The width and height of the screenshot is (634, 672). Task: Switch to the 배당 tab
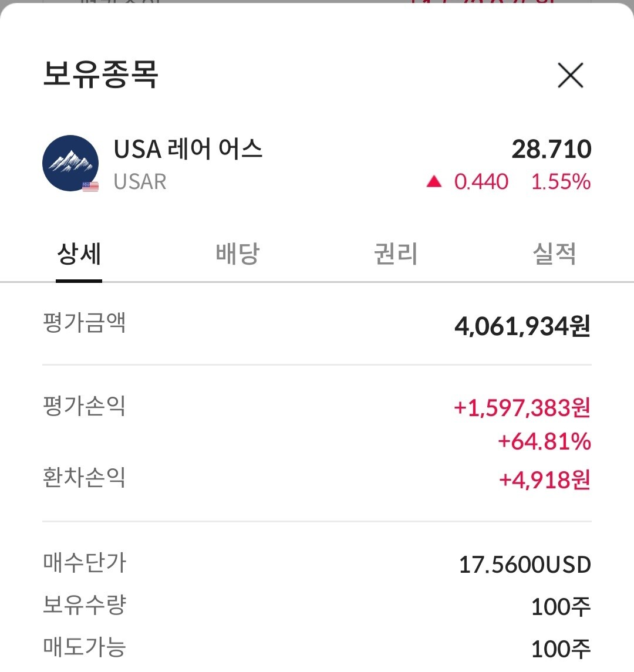pyautogui.click(x=237, y=254)
